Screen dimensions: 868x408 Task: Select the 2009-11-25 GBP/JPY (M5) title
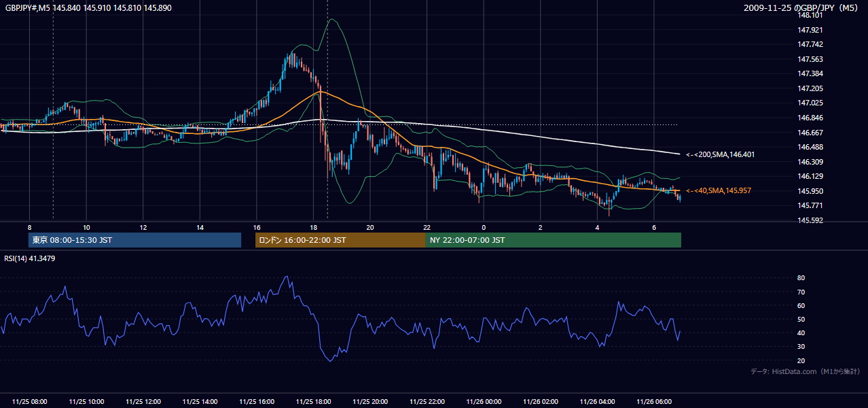[801, 7]
